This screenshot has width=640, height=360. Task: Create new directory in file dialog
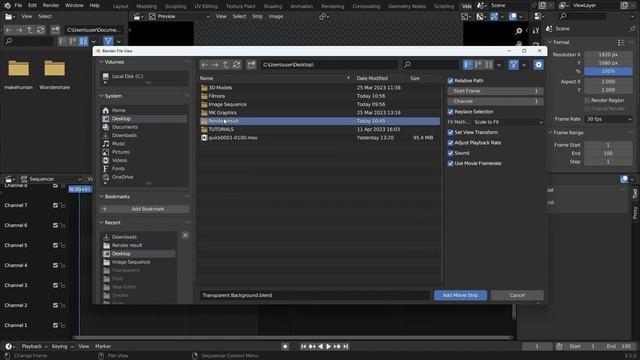(251, 65)
